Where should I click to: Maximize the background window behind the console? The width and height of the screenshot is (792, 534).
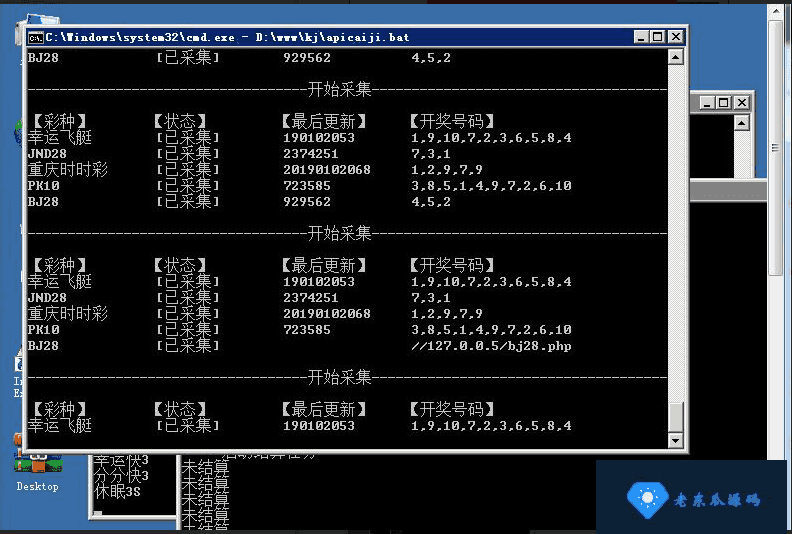(723, 102)
